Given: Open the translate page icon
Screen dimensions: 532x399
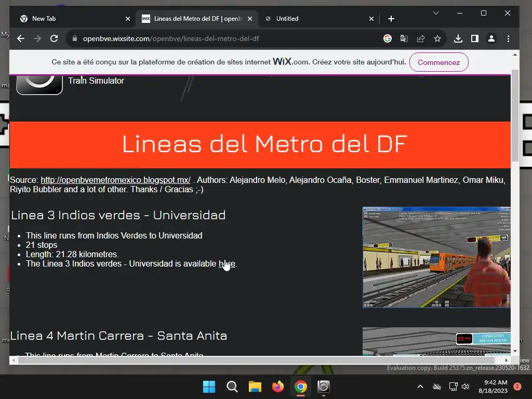Looking at the screenshot, I should [x=404, y=38].
